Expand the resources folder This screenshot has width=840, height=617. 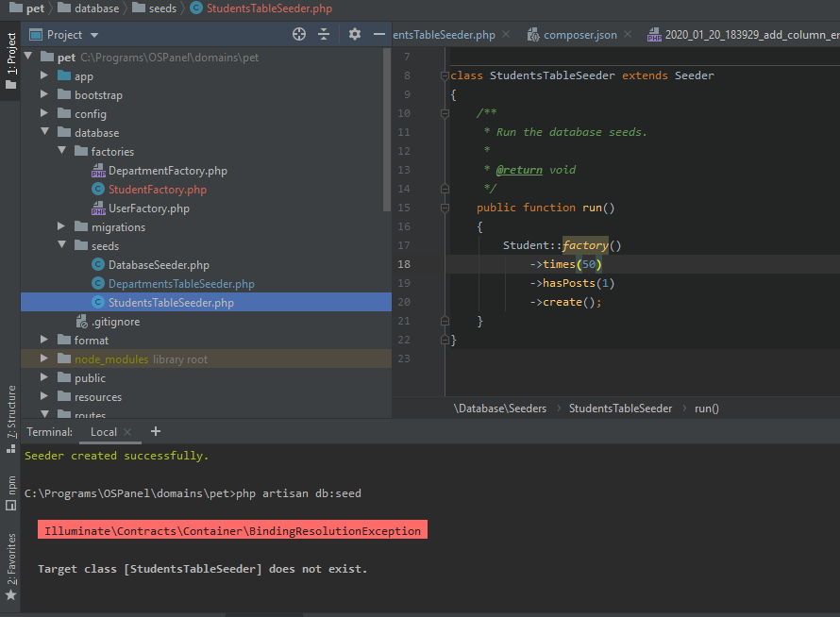tap(44, 396)
